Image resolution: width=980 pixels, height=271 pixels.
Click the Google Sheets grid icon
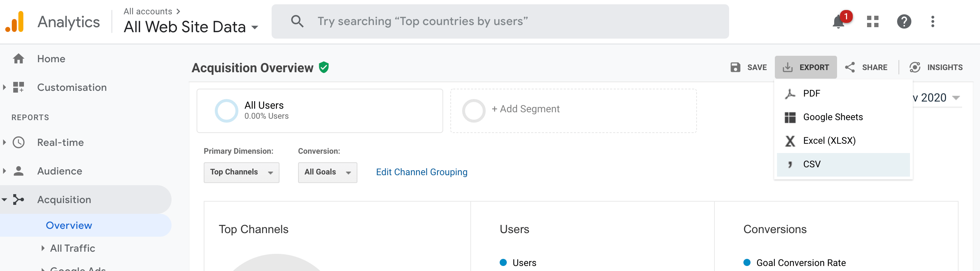790,117
